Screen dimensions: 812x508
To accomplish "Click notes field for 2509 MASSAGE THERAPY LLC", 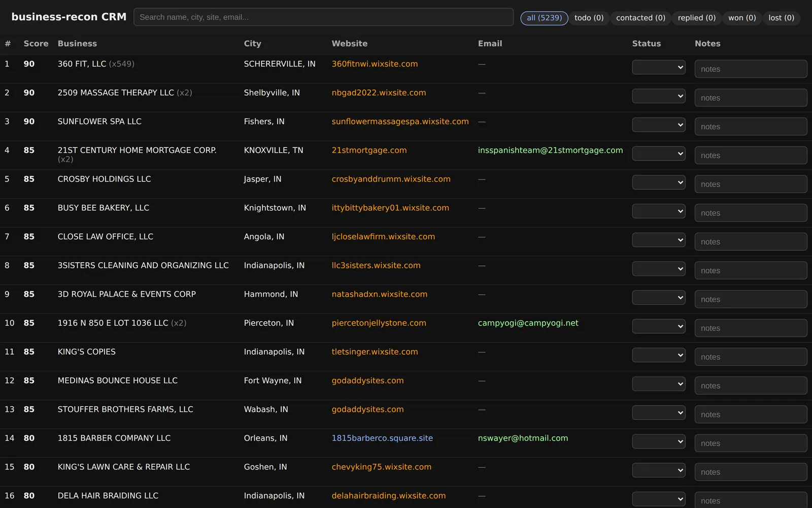I will [x=751, y=98].
